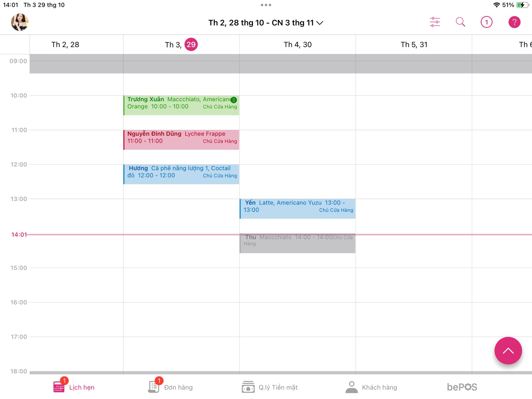Open Nguyễn Đình Dũng Lychee Frappe appointment
The width and height of the screenshot is (532, 399).
[x=181, y=140]
